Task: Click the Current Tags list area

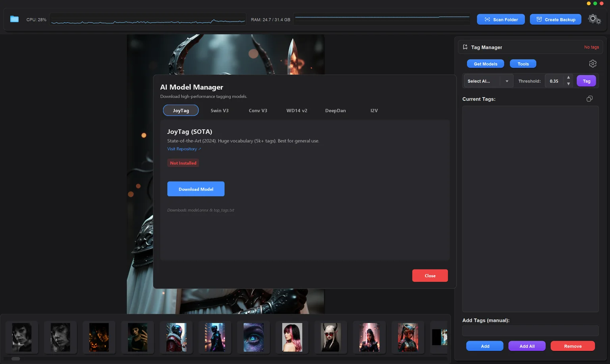Action: tap(530, 209)
